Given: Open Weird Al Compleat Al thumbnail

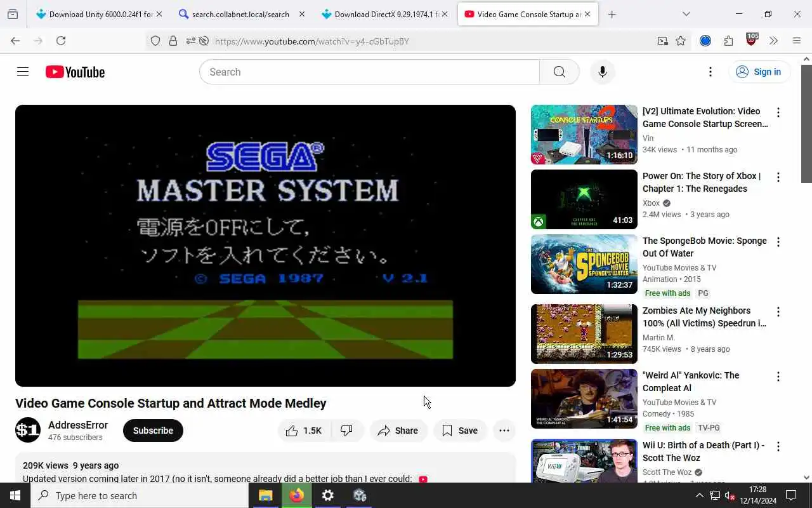Looking at the screenshot, I should point(584,399).
